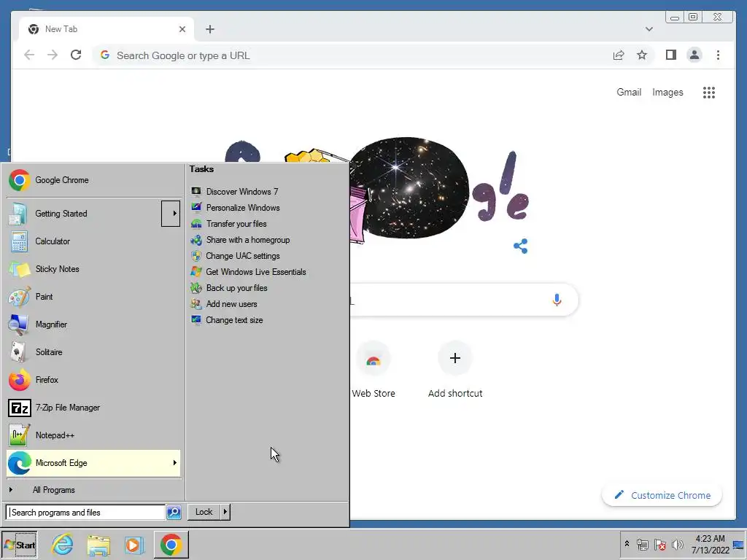Launch Notepad++ from Start menu
Image resolution: width=747 pixels, height=560 pixels.
tap(93, 435)
